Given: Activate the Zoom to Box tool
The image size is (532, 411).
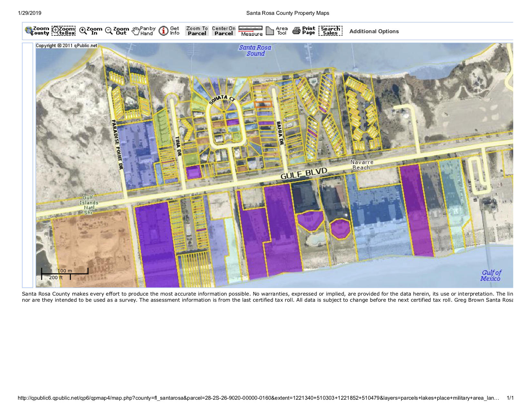Looking at the screenshot, I should (x=64, y=31).
